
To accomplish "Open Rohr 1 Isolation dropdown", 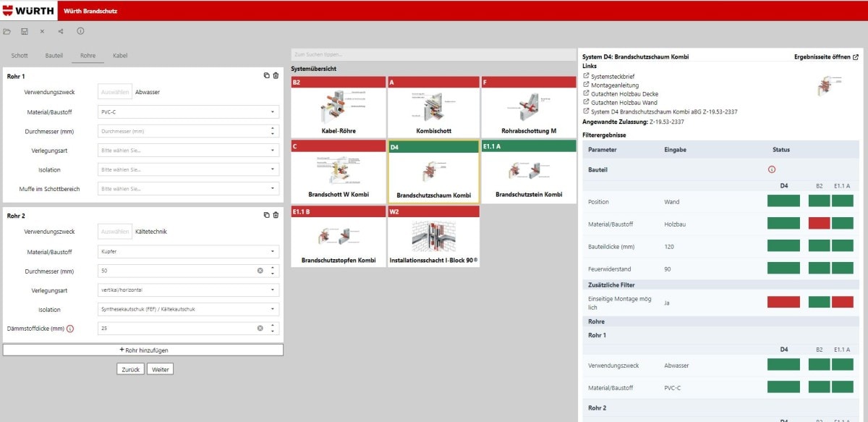I will coord(188,169).
